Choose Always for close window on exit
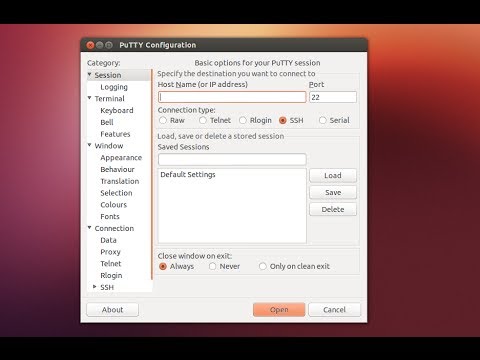The width and height of the screenshot is (480, 360). click(x=163, y=266)
